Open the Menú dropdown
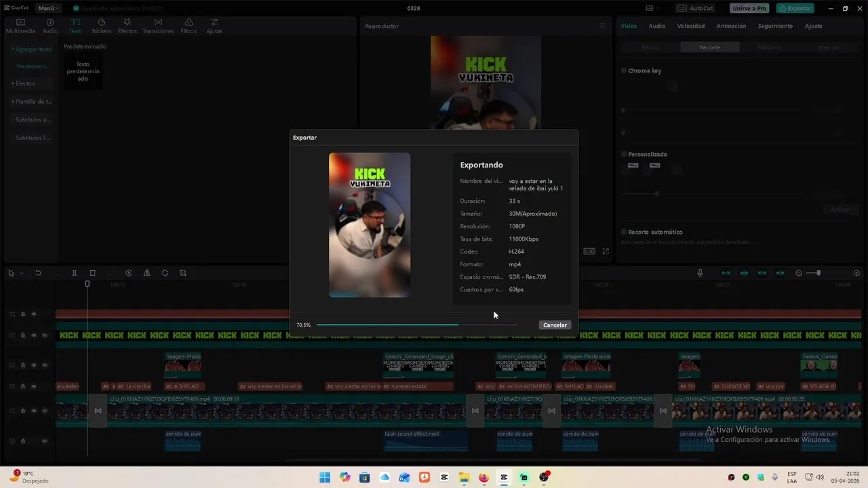The width and height of the screenshot is (868, 488). [x=49, y=8]
